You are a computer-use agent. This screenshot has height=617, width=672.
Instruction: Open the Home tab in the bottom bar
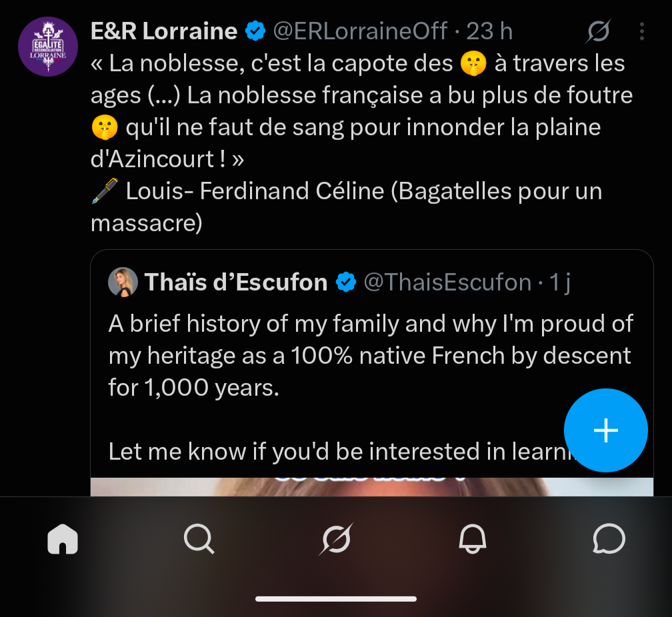63,539
